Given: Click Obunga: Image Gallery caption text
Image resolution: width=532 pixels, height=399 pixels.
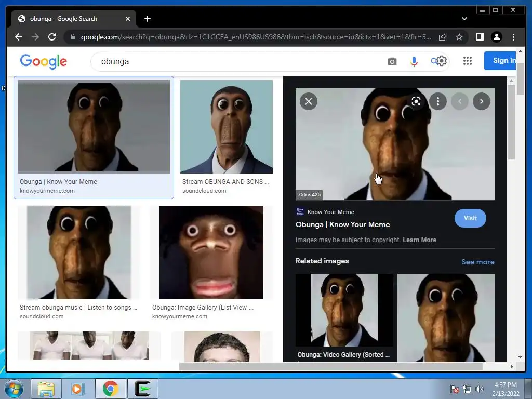Looking at the screenshot, I should click(x=203, y=308).
